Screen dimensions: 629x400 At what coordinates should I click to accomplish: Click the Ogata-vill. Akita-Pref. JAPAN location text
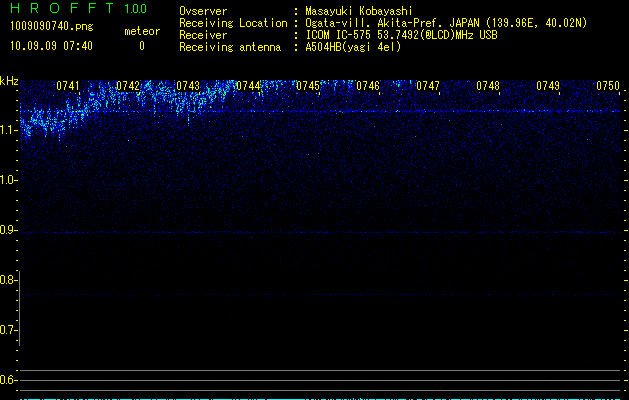tap(446, 23)
